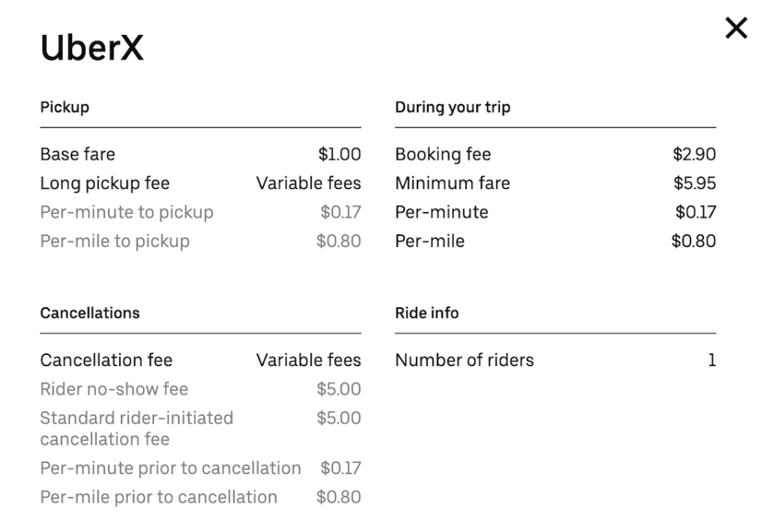Click Variable fees next to Long pickup fee
762x532 pixels.
[x=308, y=183]
